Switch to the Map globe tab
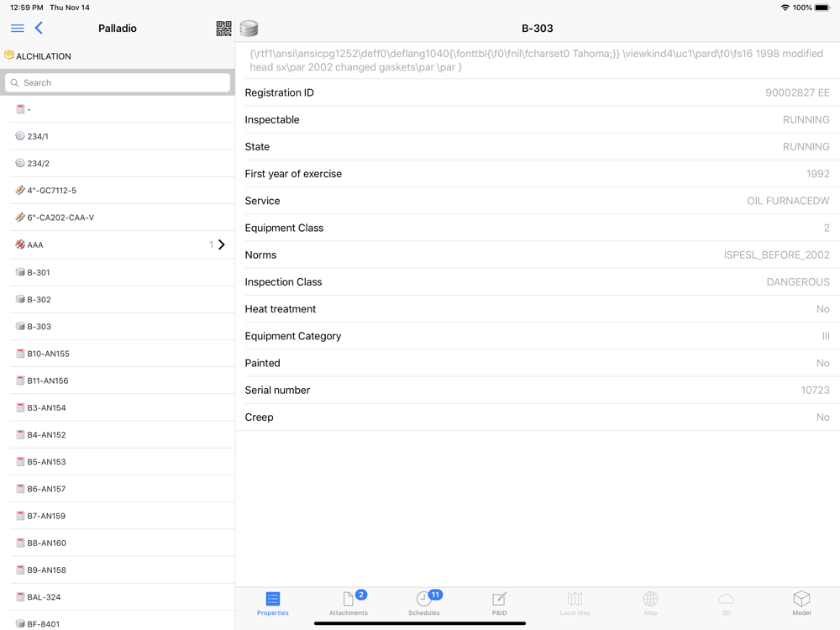840x630 pixels. tap(650, 603)
